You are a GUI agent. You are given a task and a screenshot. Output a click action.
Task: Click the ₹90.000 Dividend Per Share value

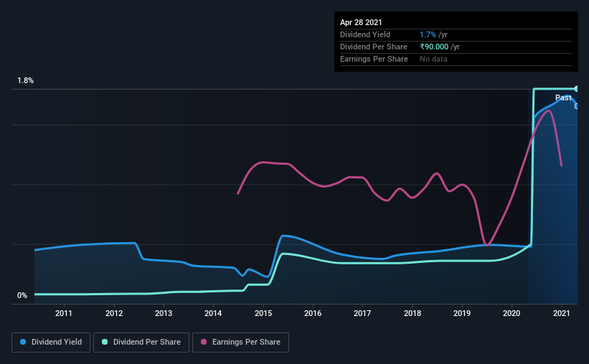click(434, 47)
